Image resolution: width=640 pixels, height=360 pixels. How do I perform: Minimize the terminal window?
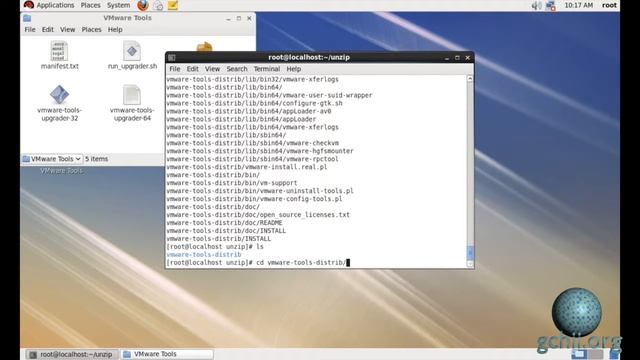[447, 58]
